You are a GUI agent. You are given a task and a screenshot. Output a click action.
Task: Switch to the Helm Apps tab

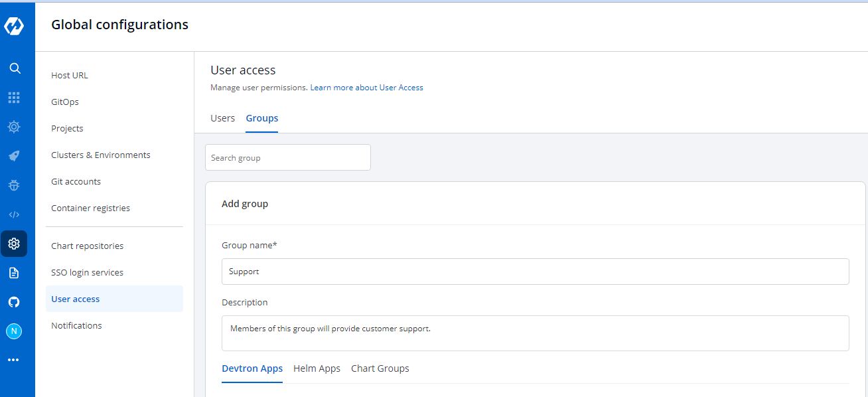click(x=317, y=368)
